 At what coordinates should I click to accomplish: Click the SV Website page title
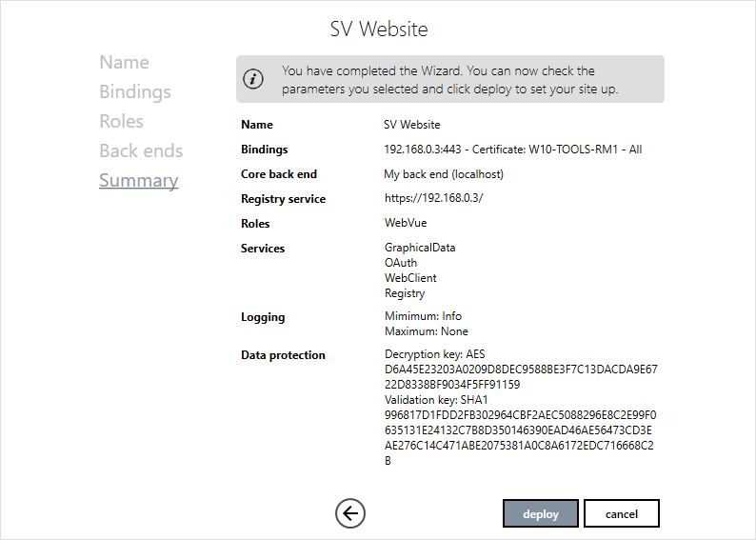pos(379,30)
